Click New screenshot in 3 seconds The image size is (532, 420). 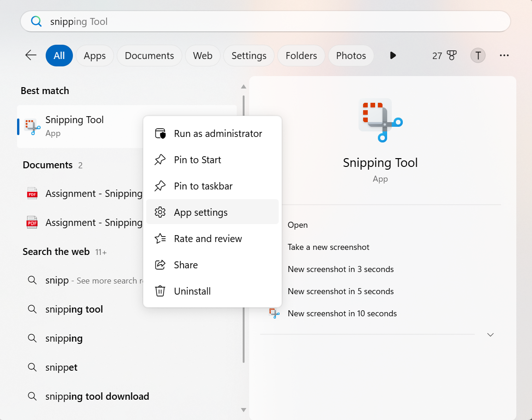pyautogui.click(x=341, y=269)
